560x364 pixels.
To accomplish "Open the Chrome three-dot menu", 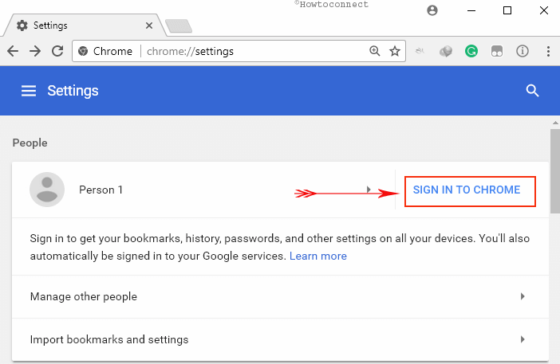I will point(548,51).
